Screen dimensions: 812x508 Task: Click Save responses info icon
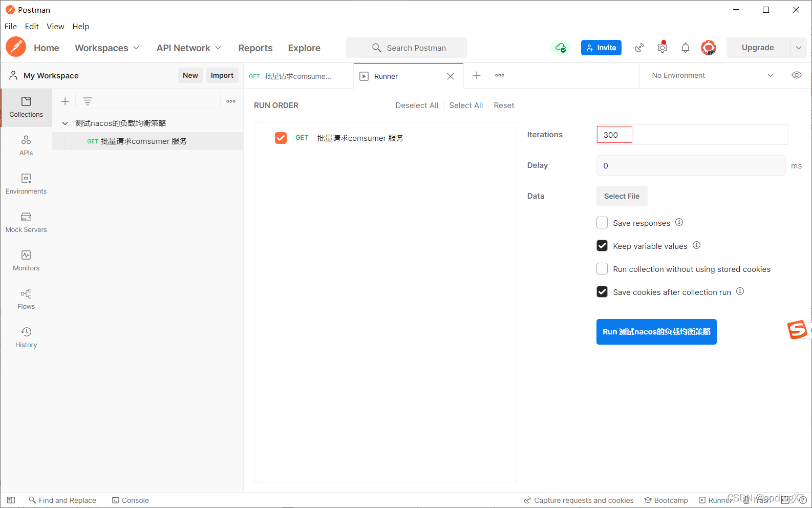click(x=679, y=222)
